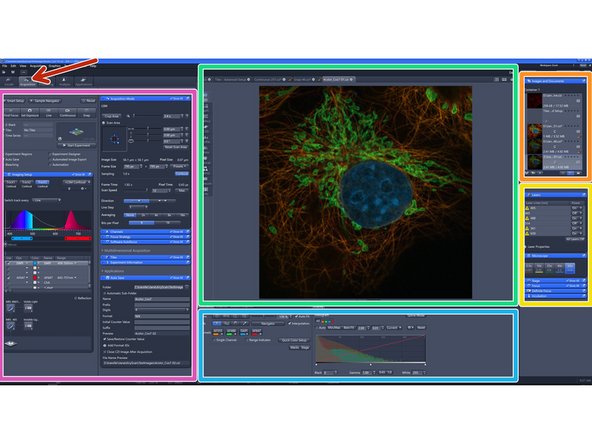Click the Set Exposure camera icon

(x=30, y=111)
